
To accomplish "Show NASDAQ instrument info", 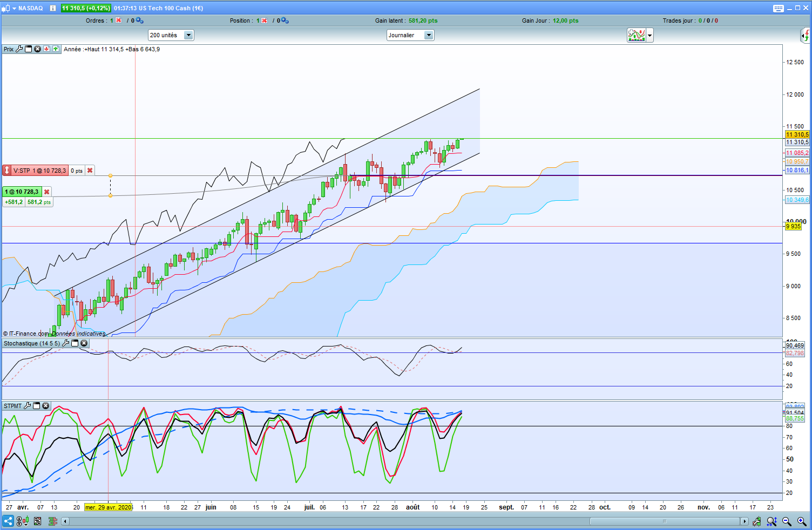I will (x=52, y=8).
